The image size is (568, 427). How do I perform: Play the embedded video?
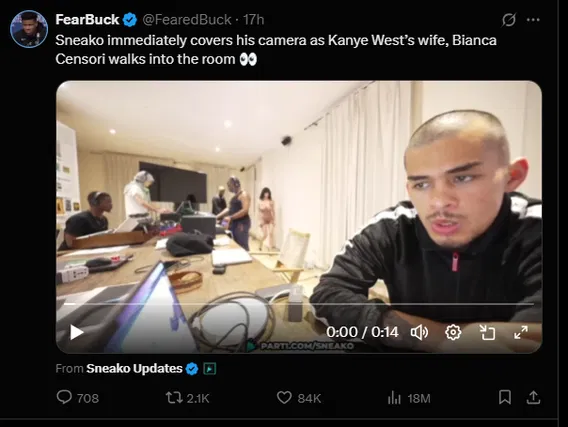click(76, 332)
